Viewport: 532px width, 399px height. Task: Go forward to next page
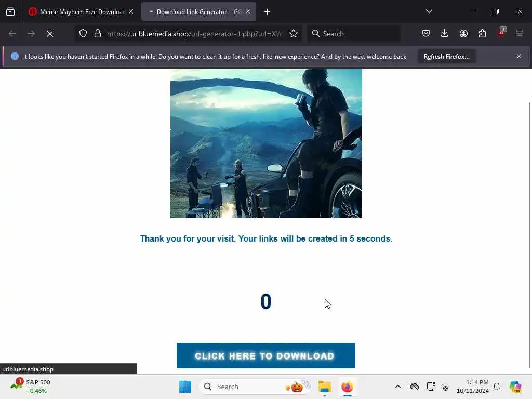click(x=31, y=34)
